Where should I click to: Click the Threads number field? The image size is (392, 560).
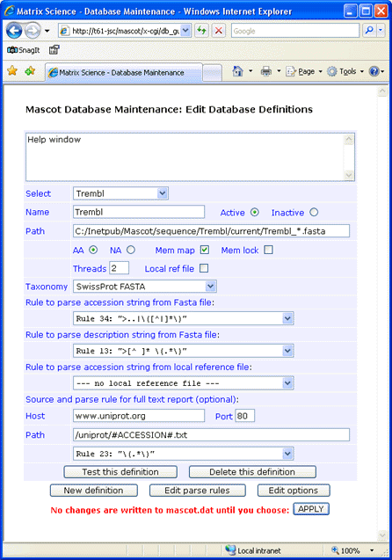click(119, 268)
